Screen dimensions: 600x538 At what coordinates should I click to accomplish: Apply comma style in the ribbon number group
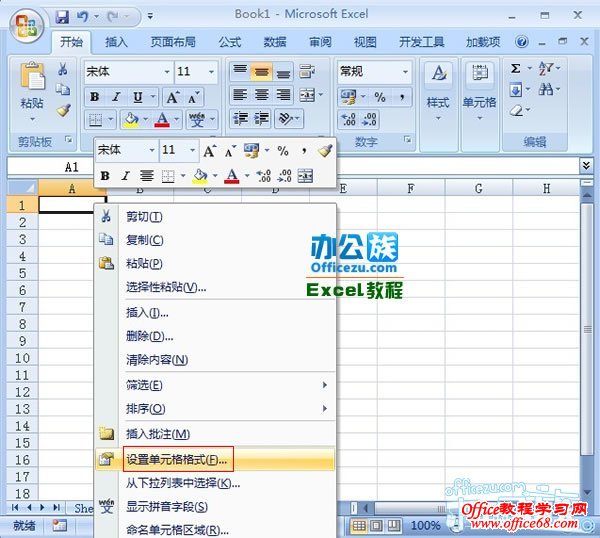click(402, 97)
